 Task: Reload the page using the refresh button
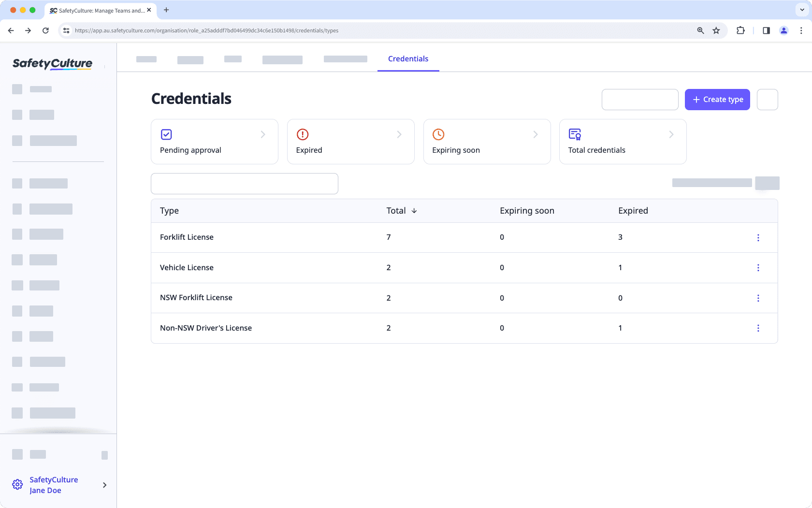45,30
